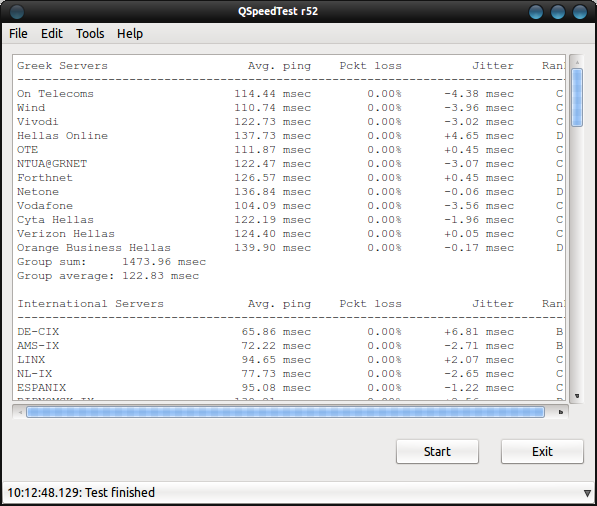Screen dimensions: 597x506
Task: Select the "On Telecoms" row name
Action: click(x=55, y=94)
